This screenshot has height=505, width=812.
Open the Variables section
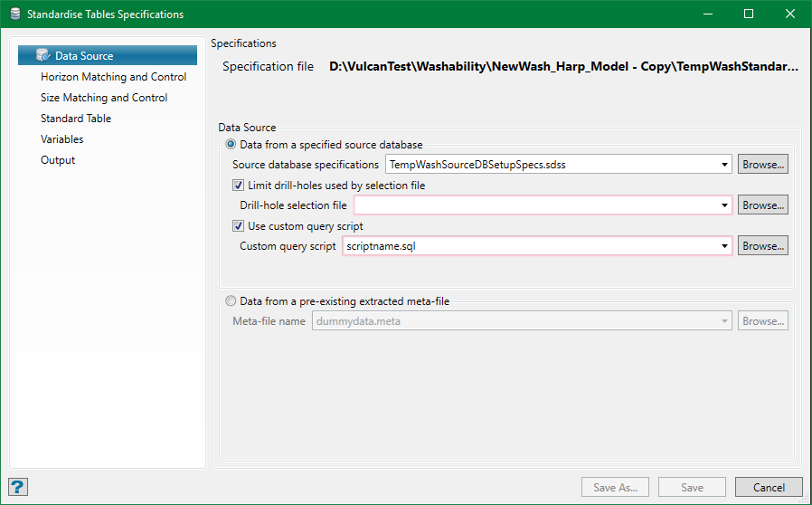[x=61, y=139]
